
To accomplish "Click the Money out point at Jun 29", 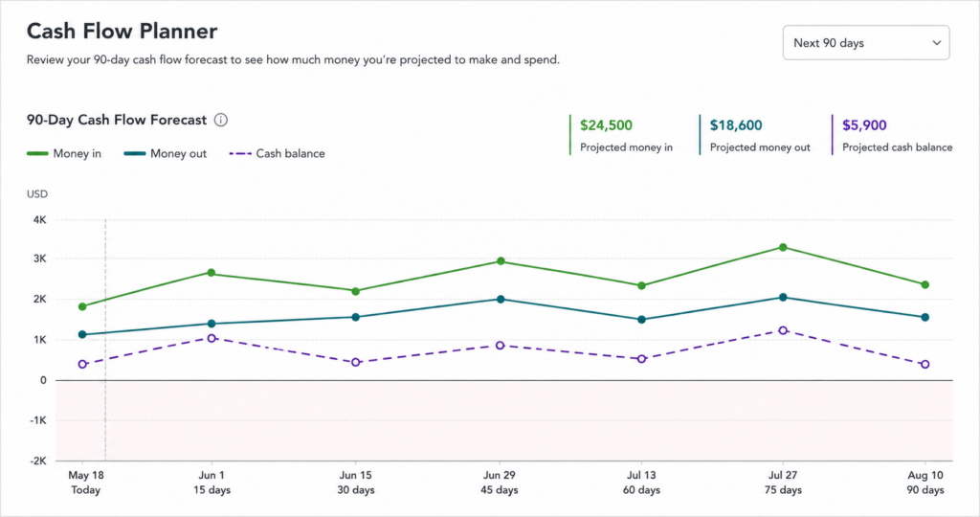I will coord(500,300).
